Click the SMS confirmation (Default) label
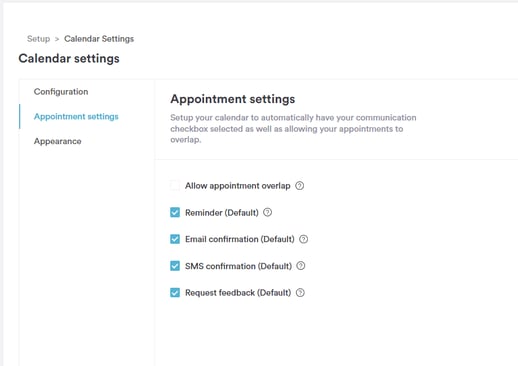This screenshot has width=518, height=366. tap(238, 266)
